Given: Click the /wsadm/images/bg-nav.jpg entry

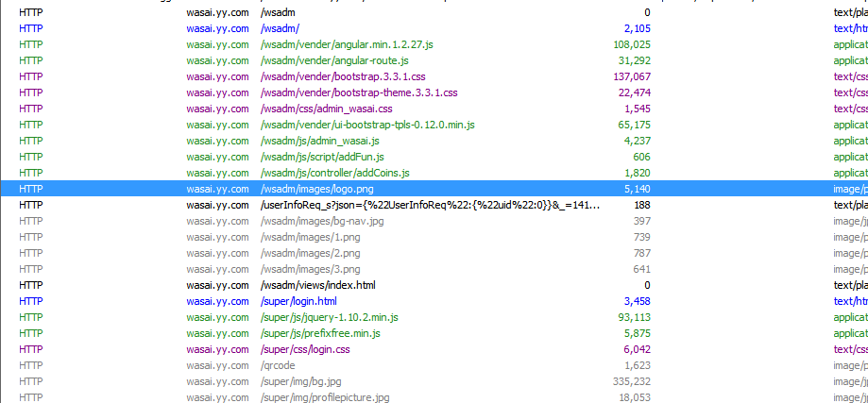Looking at the screenshot, I should (x=434, y=221).
